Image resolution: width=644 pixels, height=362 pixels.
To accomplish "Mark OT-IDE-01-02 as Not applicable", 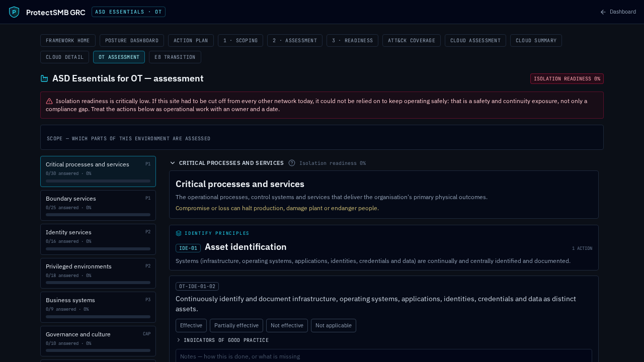I will (334, 326).
